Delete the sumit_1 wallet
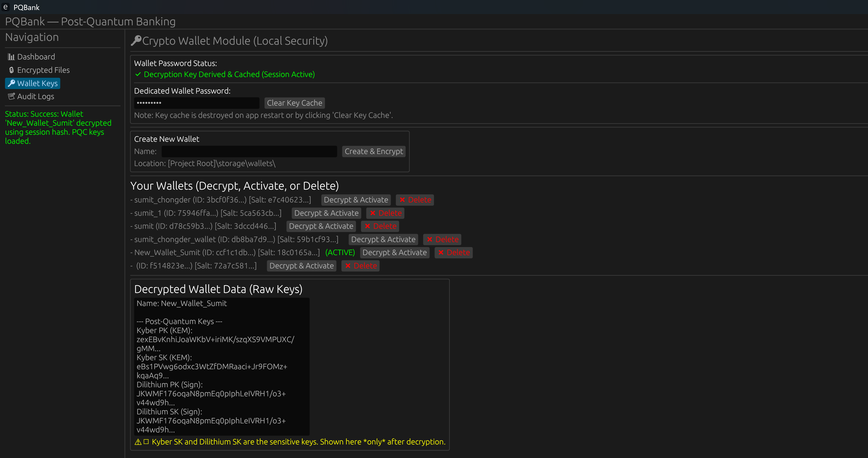The width and height of the screenshot is (868, 458). coord(385,213)
